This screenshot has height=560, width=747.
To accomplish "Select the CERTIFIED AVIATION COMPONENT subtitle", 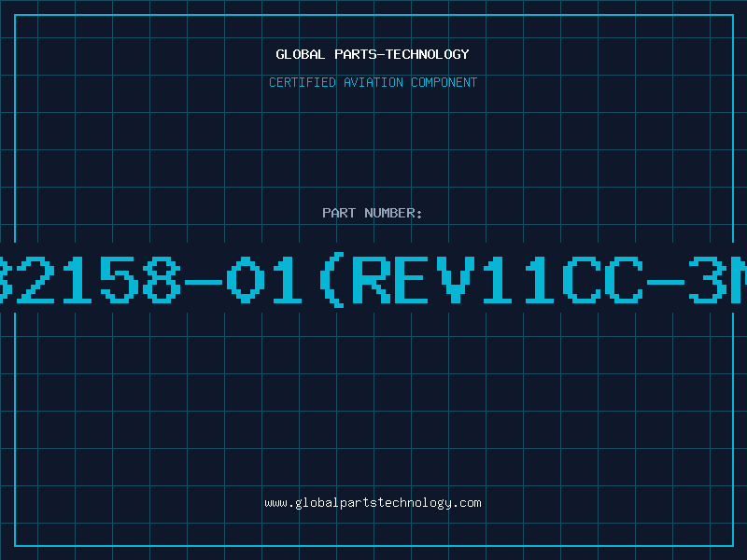I will (373, 82).
